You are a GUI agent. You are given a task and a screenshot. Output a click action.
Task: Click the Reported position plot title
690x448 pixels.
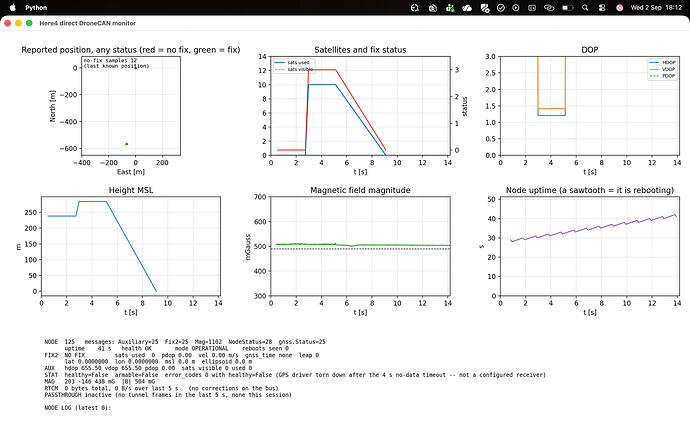131,50
